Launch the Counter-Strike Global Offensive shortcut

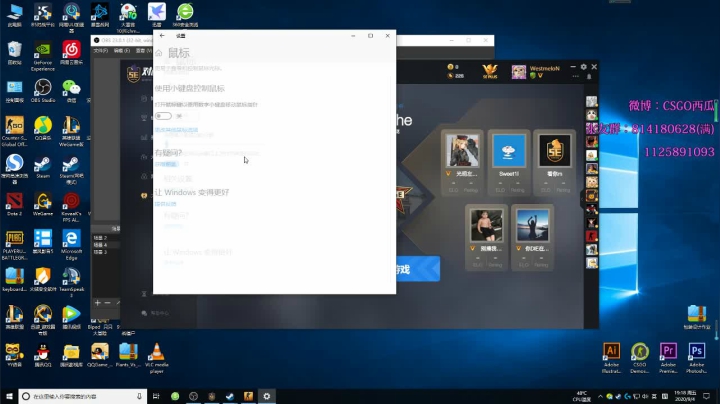(14, 131)
